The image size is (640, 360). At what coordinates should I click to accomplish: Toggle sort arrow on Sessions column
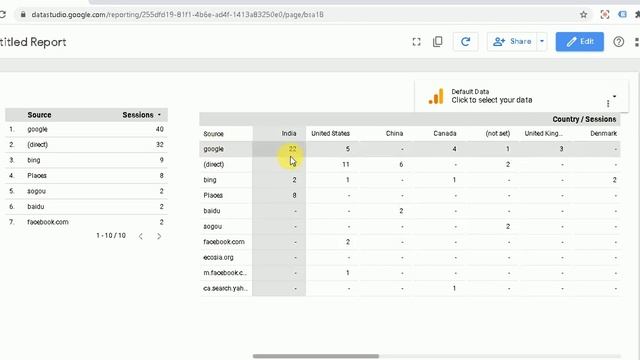click(159, 115)
